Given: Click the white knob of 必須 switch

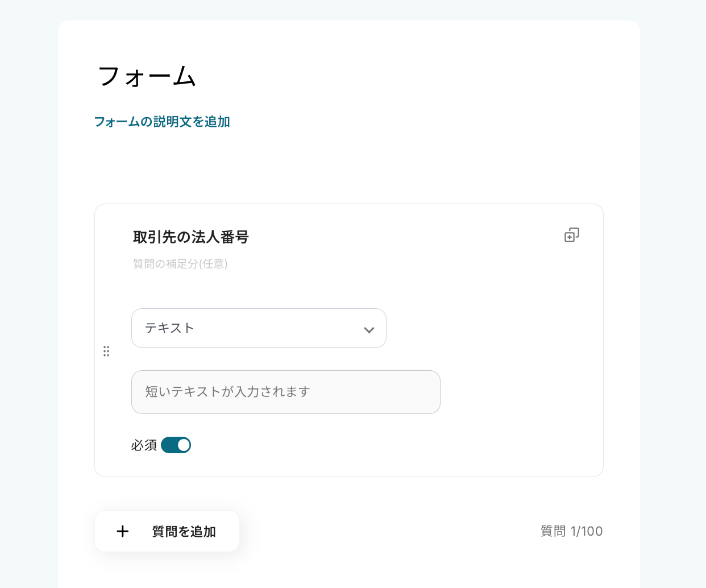Looking at the screenshot, I should [x=184, y=445].
